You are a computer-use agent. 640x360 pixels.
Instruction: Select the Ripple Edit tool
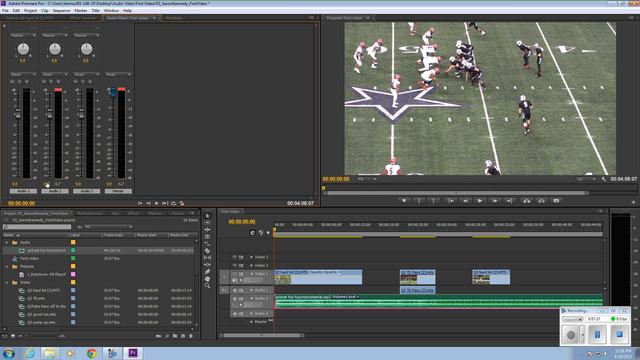[207, 230]
